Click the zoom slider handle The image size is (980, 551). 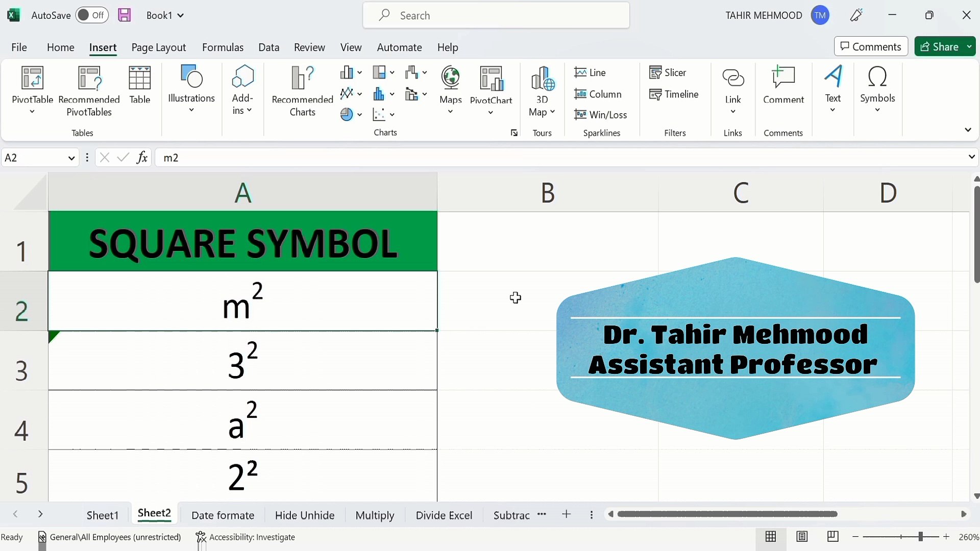tap(921, 537)
